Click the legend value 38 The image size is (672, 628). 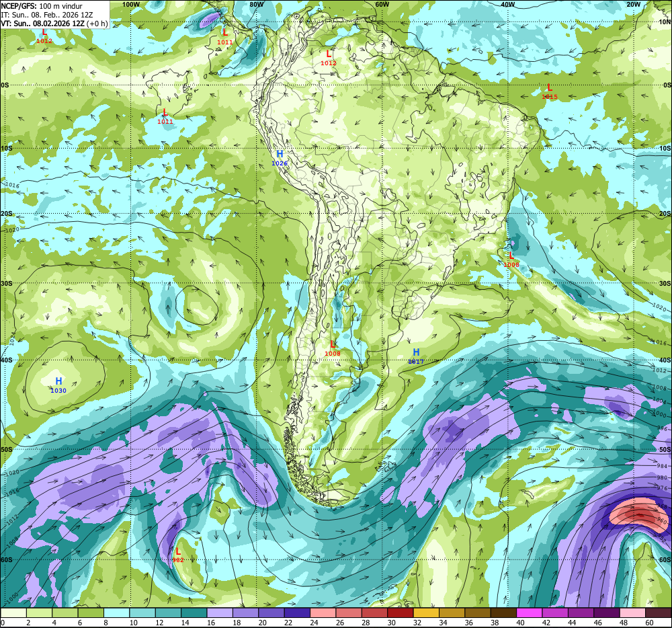pyautogui.click(x=495, y=623)
